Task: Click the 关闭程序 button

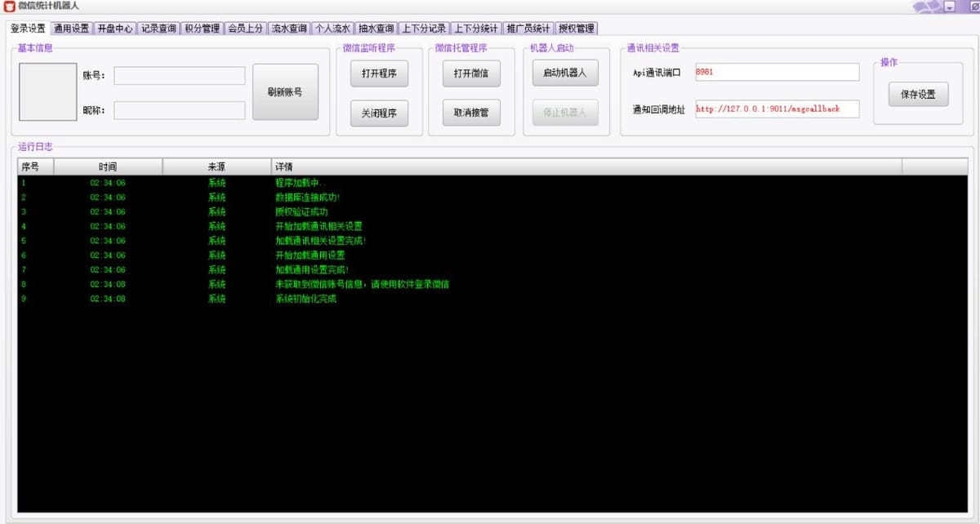Action: pos(379,113)
